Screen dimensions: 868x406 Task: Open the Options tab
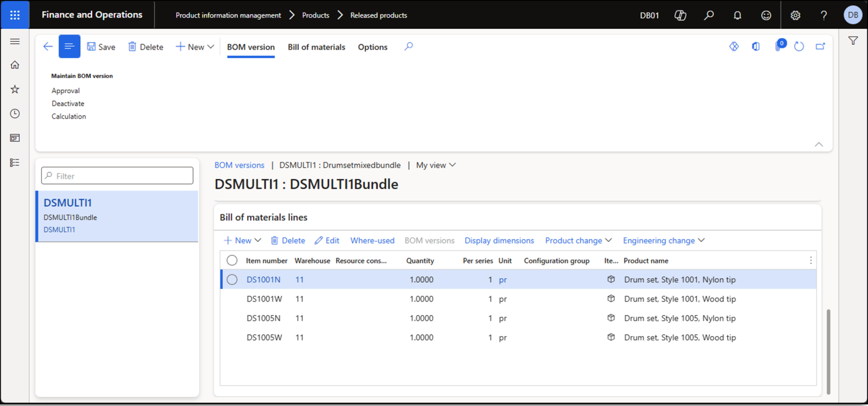coord(372,47)
